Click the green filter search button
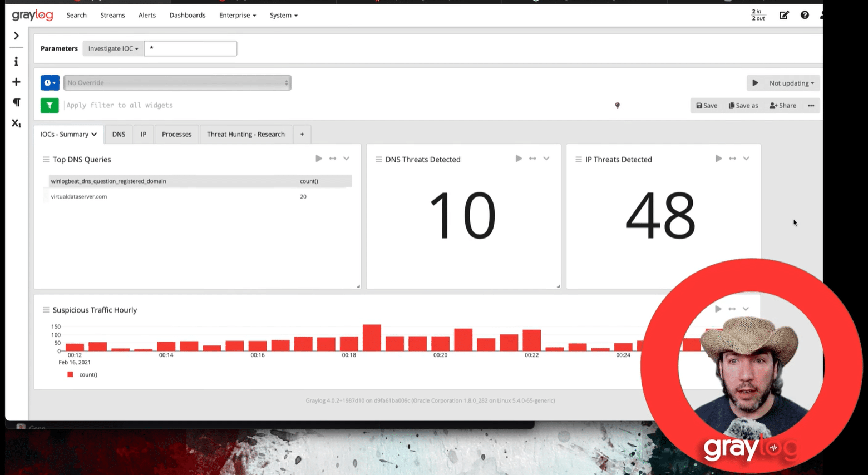Screen dimensions: 868x475 [50, 105]
